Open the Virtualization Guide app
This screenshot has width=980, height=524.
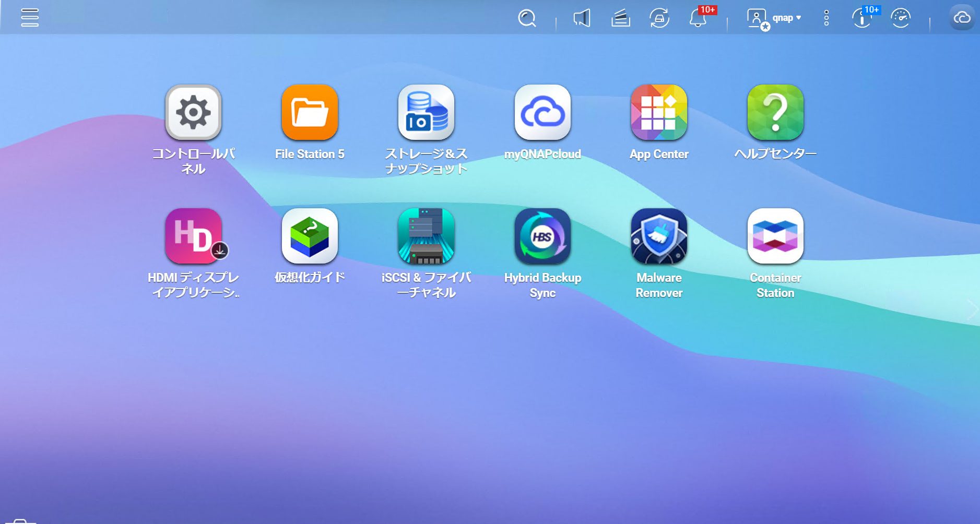click(x=310, y=236)
